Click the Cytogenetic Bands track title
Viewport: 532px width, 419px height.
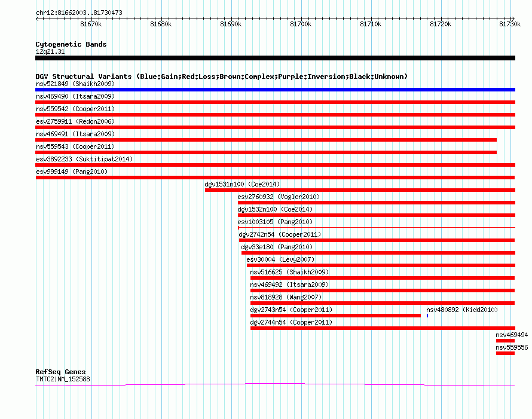tap(71, 44)
